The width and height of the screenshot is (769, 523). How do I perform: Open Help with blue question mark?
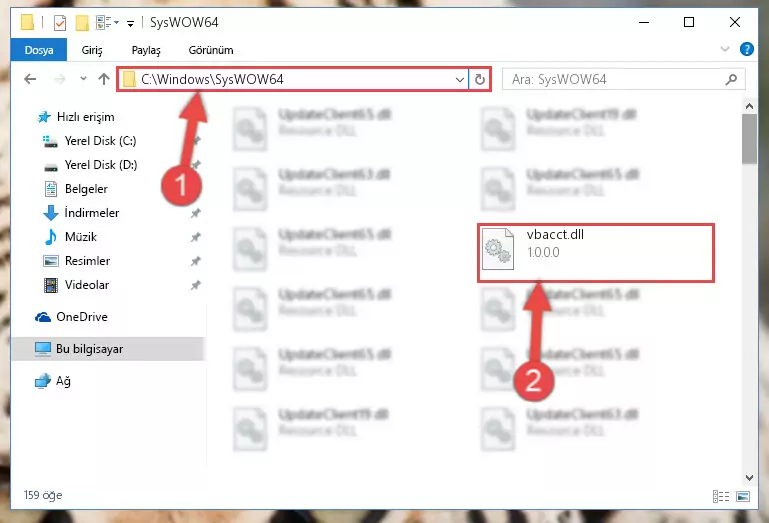pos(746,49)
